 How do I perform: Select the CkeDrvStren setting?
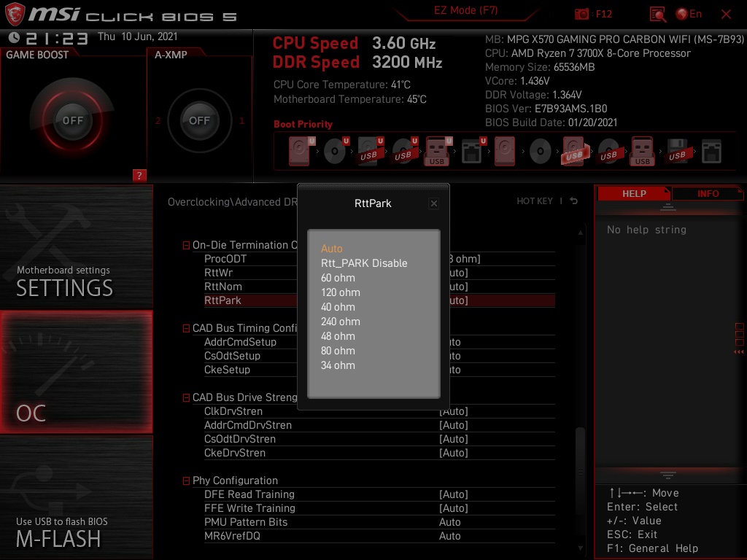pyautogui.click(x=379, y=453)
